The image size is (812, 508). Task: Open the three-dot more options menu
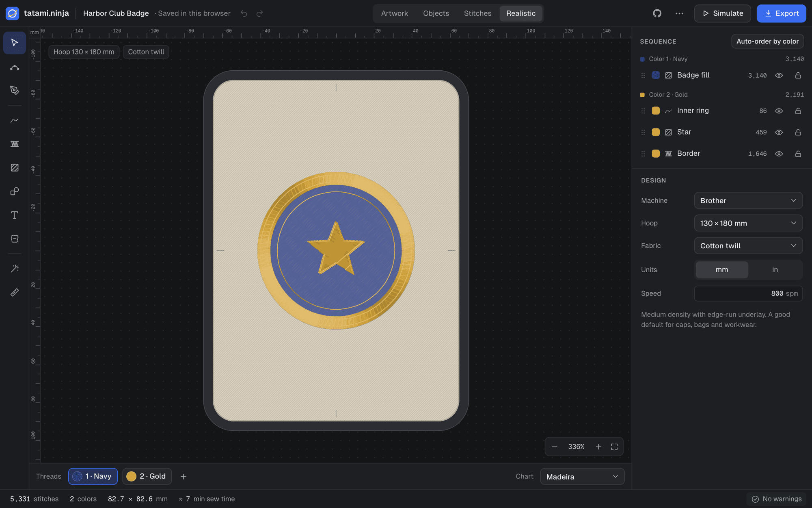tap(679, 13)
